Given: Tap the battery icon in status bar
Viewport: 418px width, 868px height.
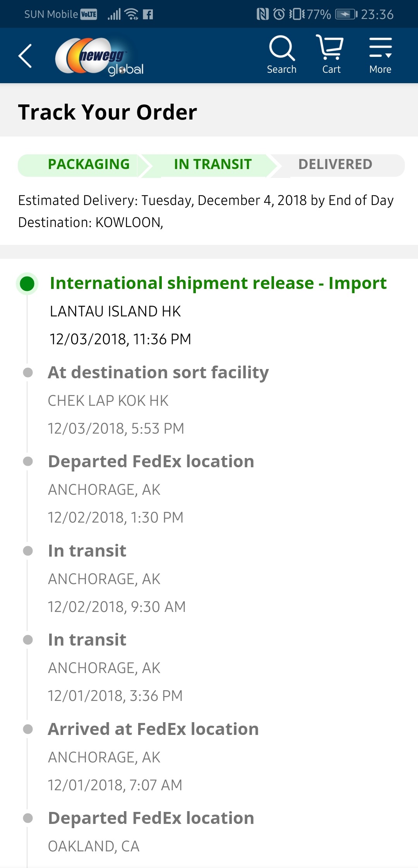Looking at the screenshot, I should [x=346, y=15].
